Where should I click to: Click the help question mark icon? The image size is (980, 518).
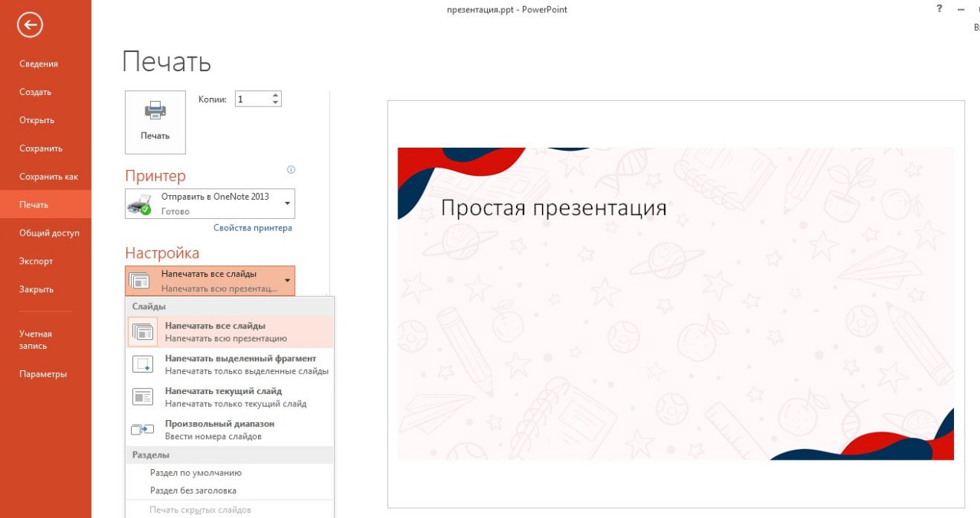[x=939, y=9]
